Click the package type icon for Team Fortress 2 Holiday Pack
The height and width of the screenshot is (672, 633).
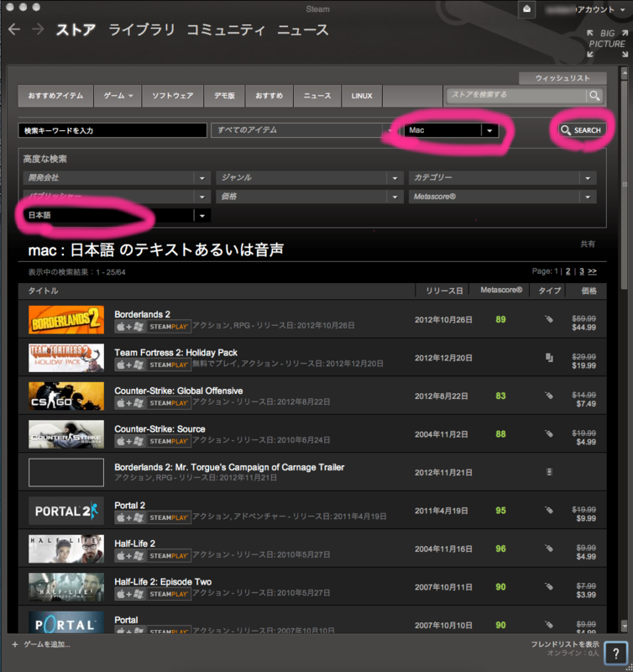click(549, 358)
